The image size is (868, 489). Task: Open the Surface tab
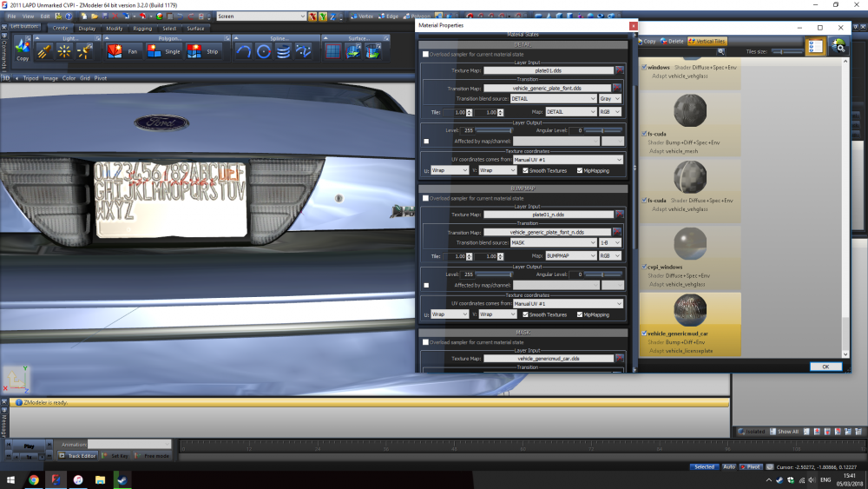(x=195, y=29)
